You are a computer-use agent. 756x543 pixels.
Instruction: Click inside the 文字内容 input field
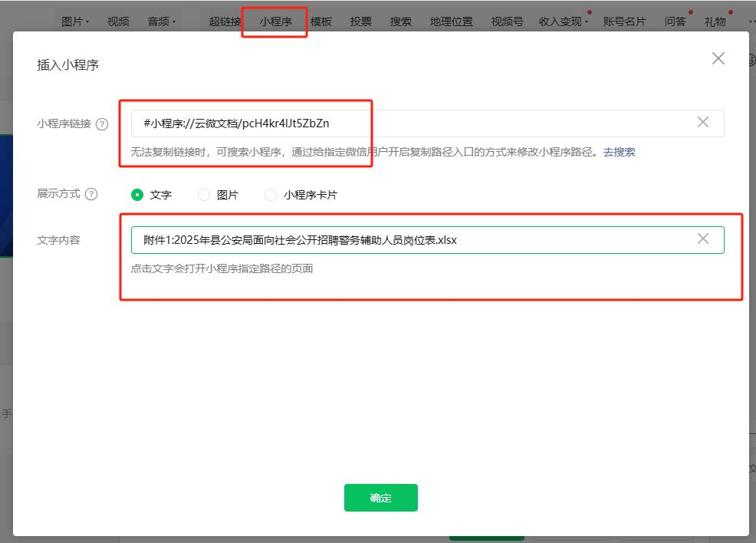point(422,239)
